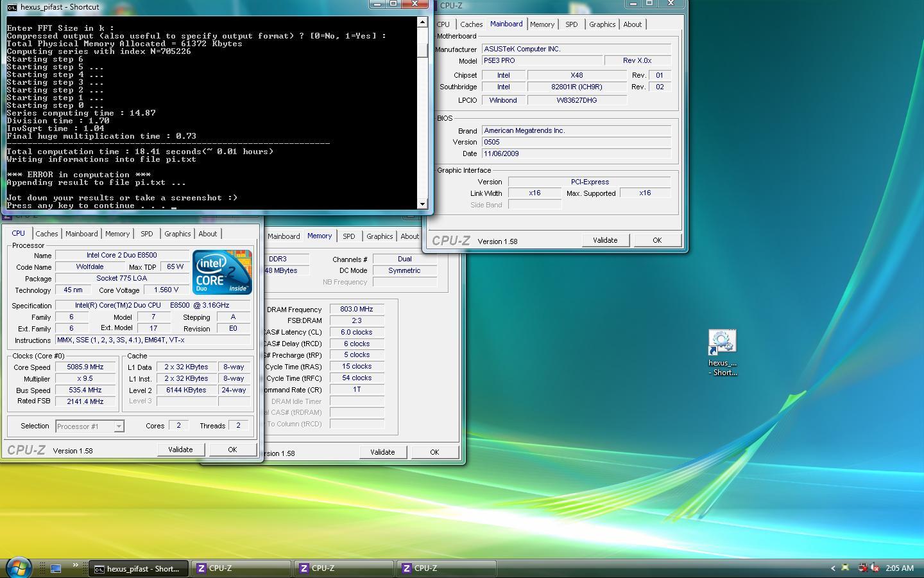
Task: Select Memory tab in CPU window
Action: click(117, 234)
